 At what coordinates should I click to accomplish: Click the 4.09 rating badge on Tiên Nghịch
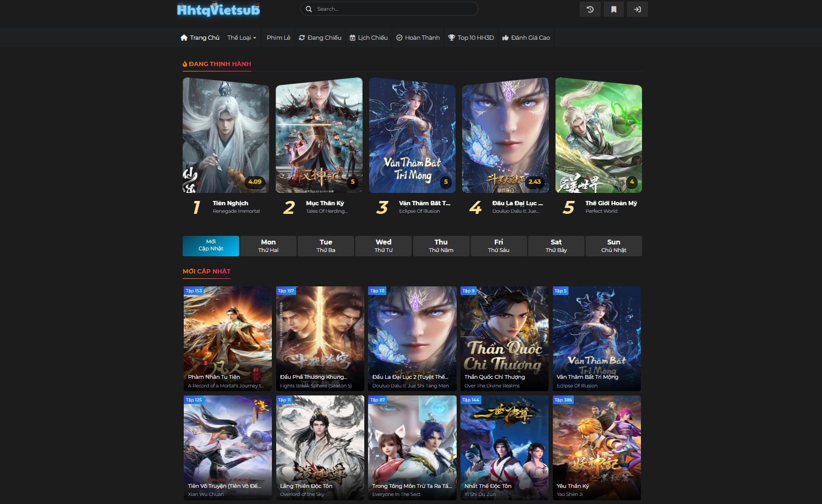[x=255, y=182]
